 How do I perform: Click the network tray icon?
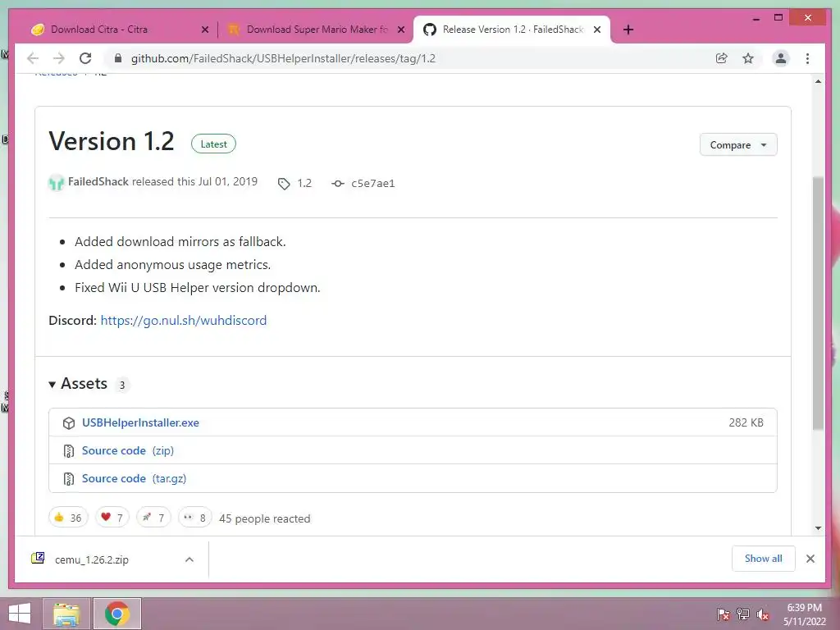(x=743, y=614)
